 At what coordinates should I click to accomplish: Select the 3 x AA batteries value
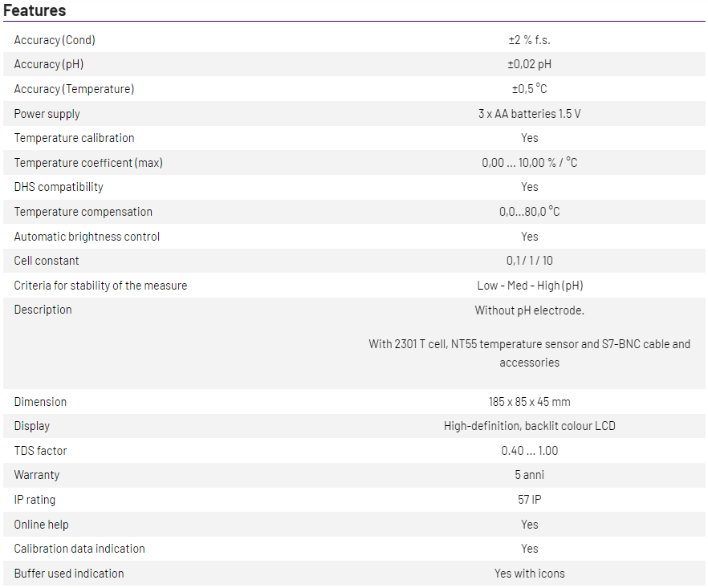529,114
